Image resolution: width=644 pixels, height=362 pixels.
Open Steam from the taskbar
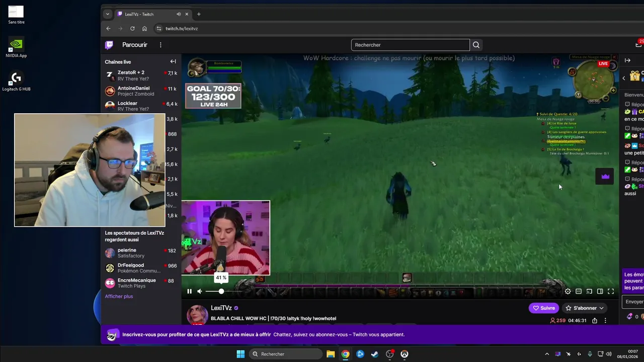pyautogui.click(x=375, y=354)
